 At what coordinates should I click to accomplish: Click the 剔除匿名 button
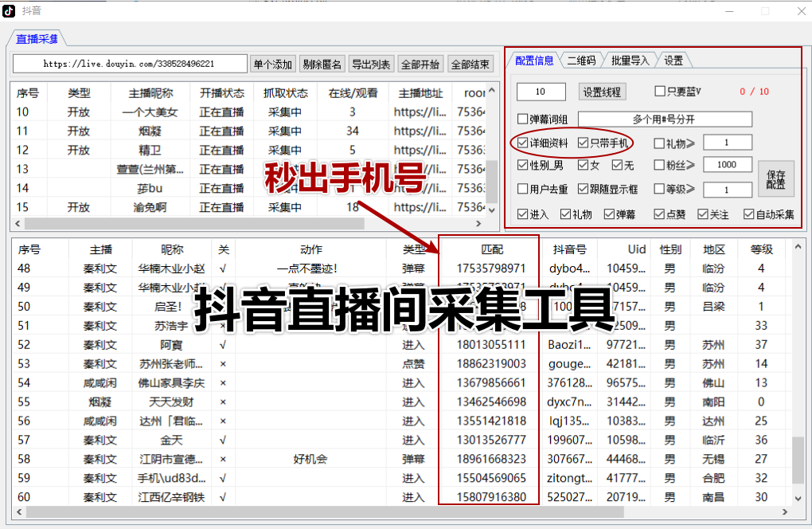pos(321,63)
